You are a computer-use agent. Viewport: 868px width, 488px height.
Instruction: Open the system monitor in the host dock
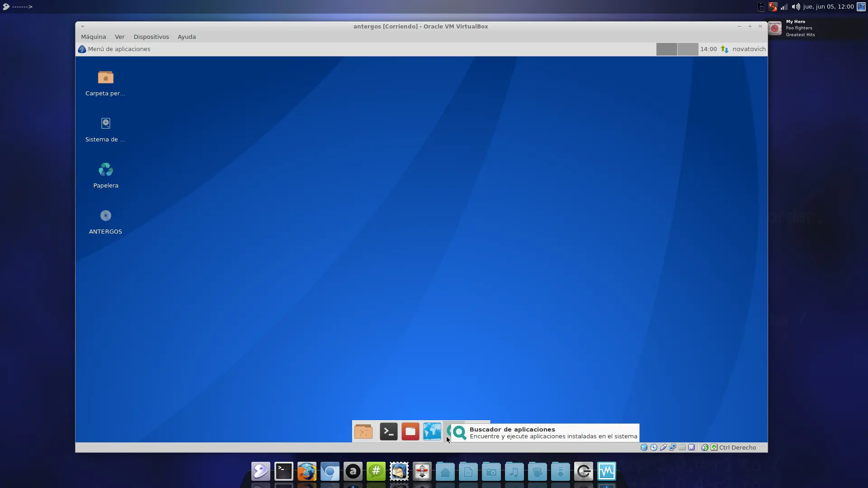click(x=607, y=472)
